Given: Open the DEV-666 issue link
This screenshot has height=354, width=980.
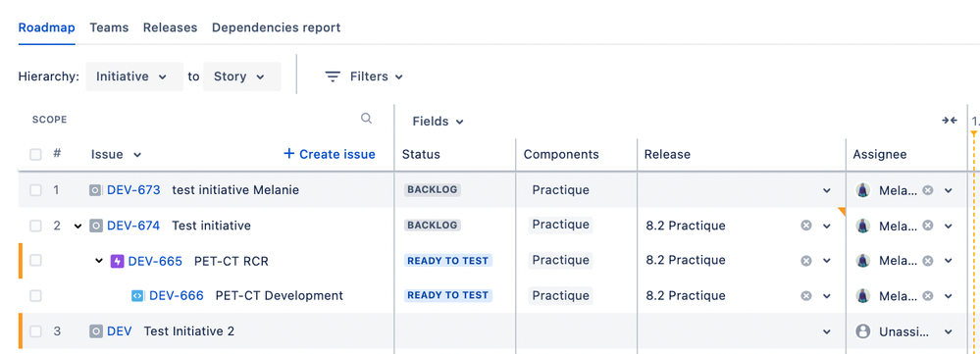Looking at the screenshot, I should pos(177,296).
